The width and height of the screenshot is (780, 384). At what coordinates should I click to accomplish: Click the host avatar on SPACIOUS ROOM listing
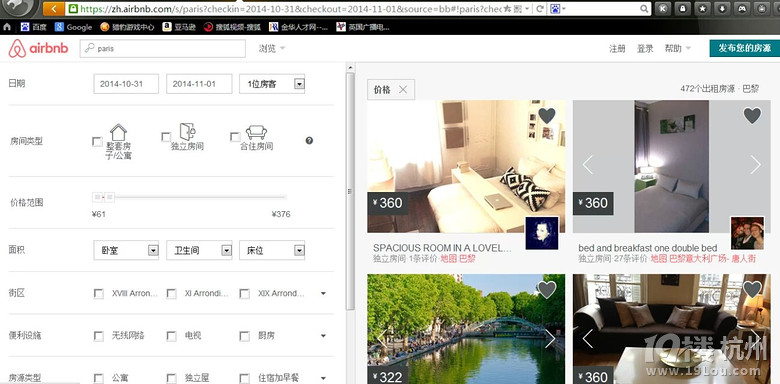pyautogui.click(x=542, y=233)
